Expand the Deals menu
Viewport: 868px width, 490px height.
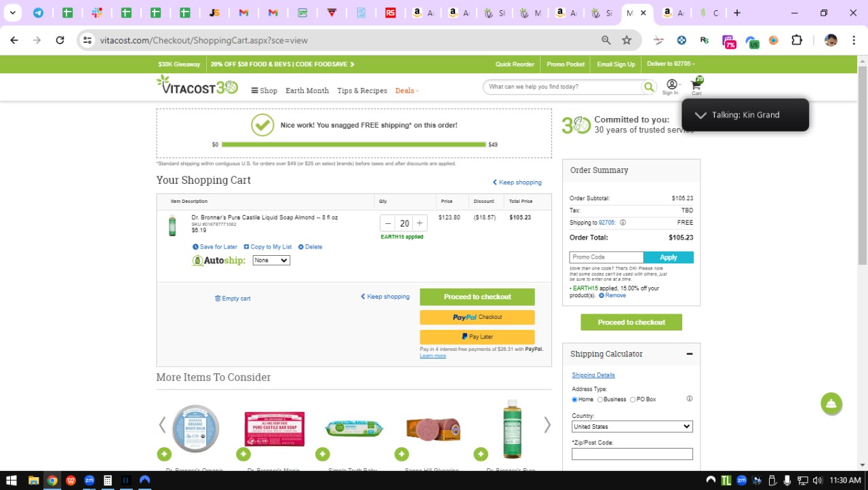[407, 90]
